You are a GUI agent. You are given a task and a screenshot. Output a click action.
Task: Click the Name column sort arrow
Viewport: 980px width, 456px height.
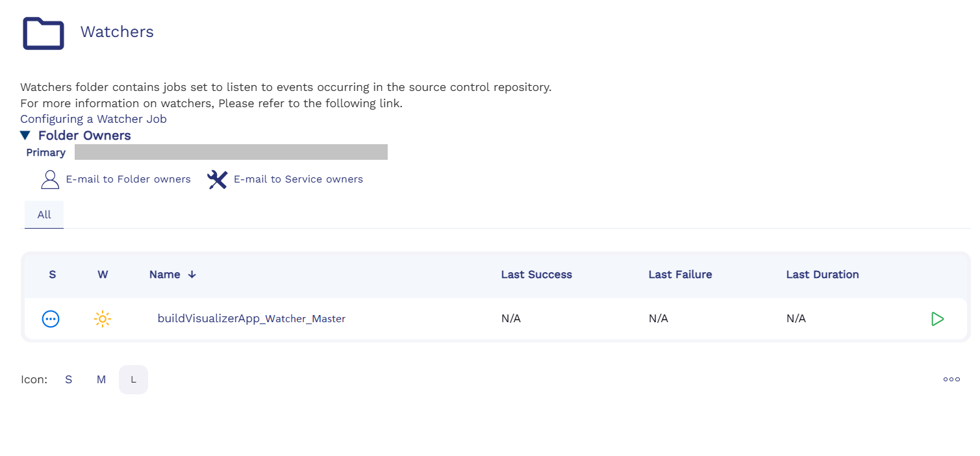[x=192, y=275]
